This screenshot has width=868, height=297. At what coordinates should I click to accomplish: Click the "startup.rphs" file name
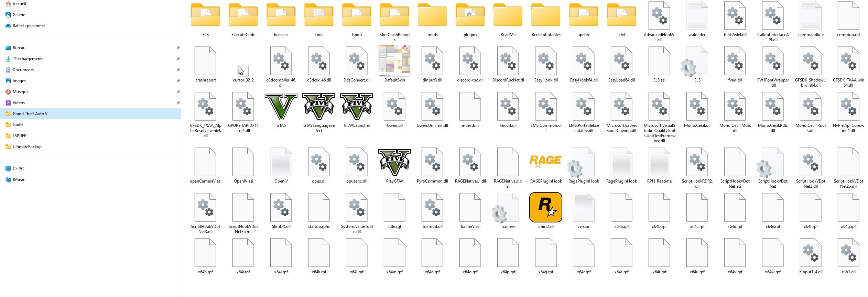pyautogui.click(x=319, y=227)
